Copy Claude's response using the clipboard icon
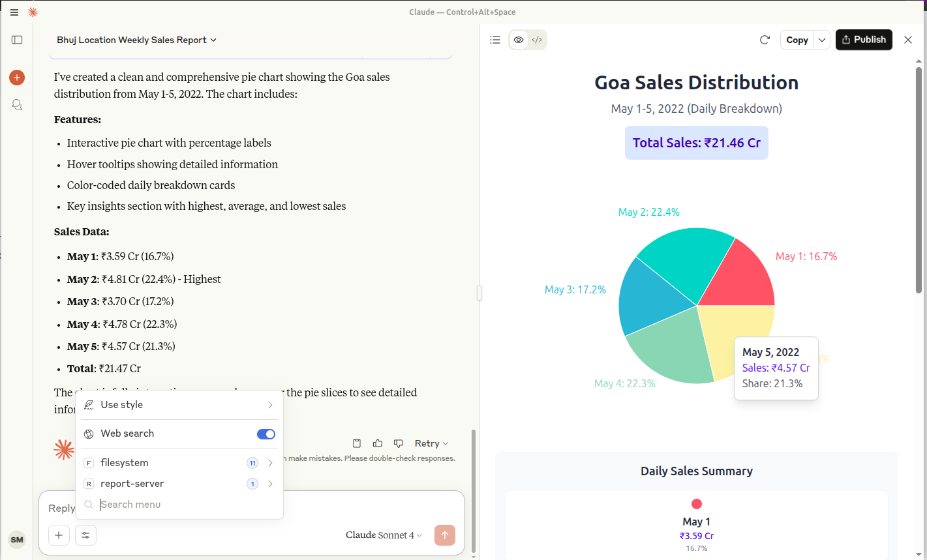 [356, 443]
